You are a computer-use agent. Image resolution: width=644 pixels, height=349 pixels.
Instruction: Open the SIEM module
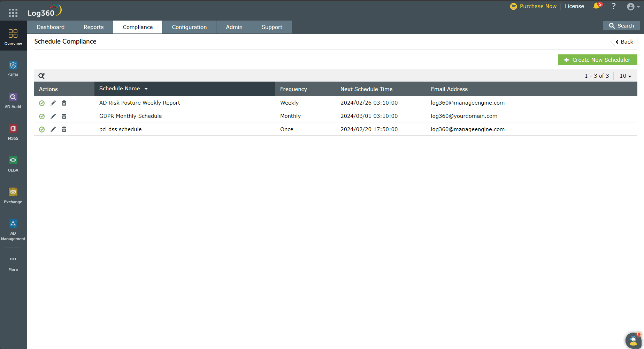tap(13, 69)
